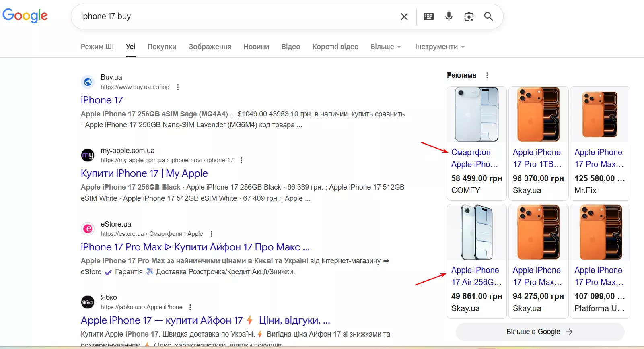Switch to the Зображення tab

(210, 47)
